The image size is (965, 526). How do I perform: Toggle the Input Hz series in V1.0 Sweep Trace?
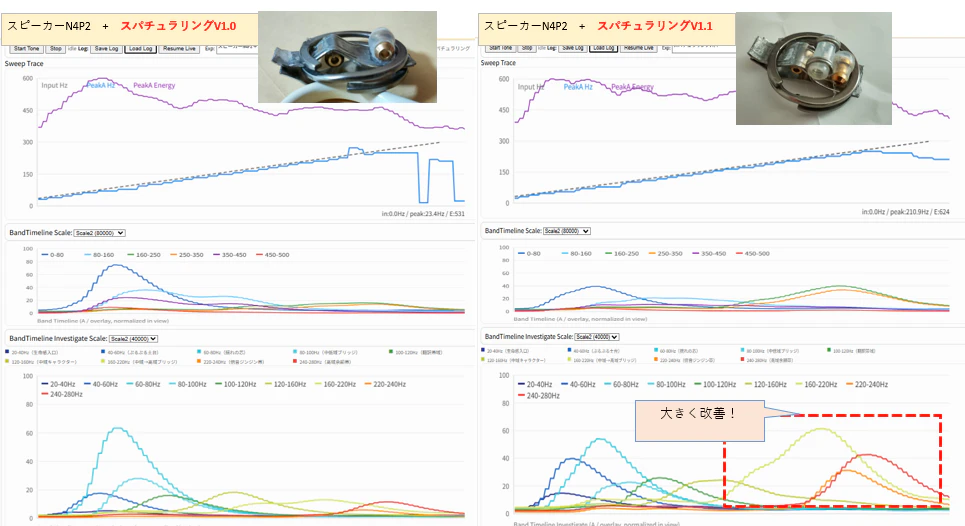(x=54, y=86)
